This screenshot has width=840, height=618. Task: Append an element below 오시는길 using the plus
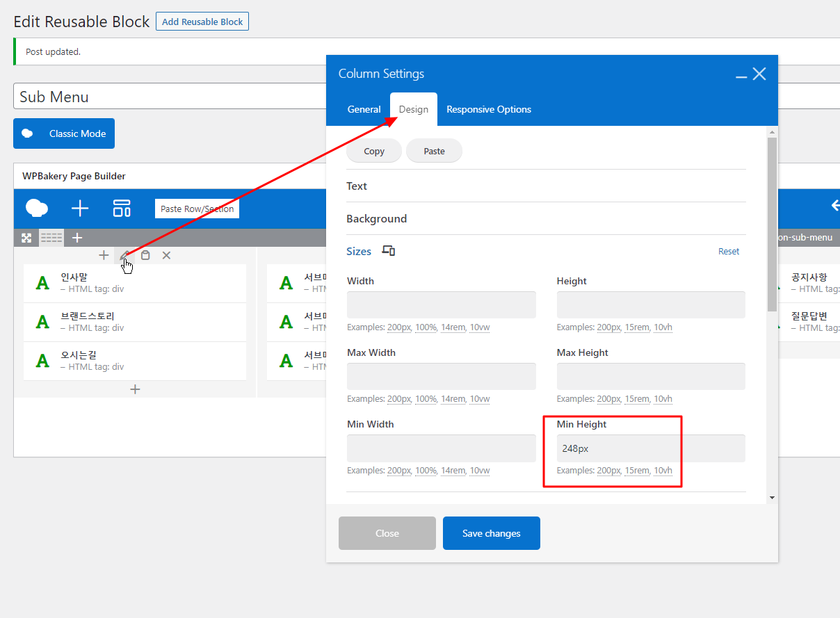click(x=135, y=389)
